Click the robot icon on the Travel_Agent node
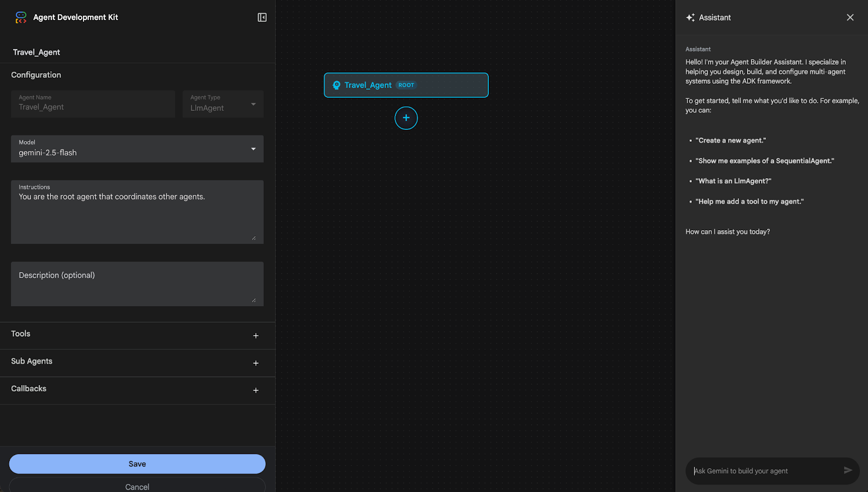This screenshot has height=492, width=868. 336,85
